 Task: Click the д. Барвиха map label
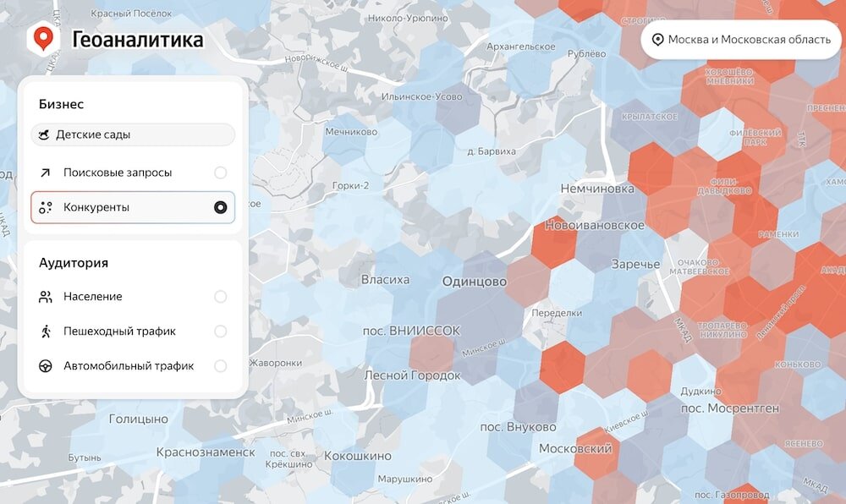[492, 151]
